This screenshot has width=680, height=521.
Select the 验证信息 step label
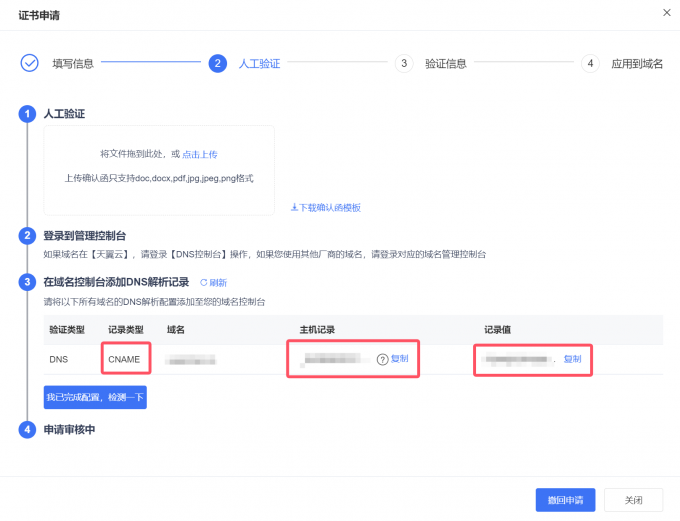point(445,63)
